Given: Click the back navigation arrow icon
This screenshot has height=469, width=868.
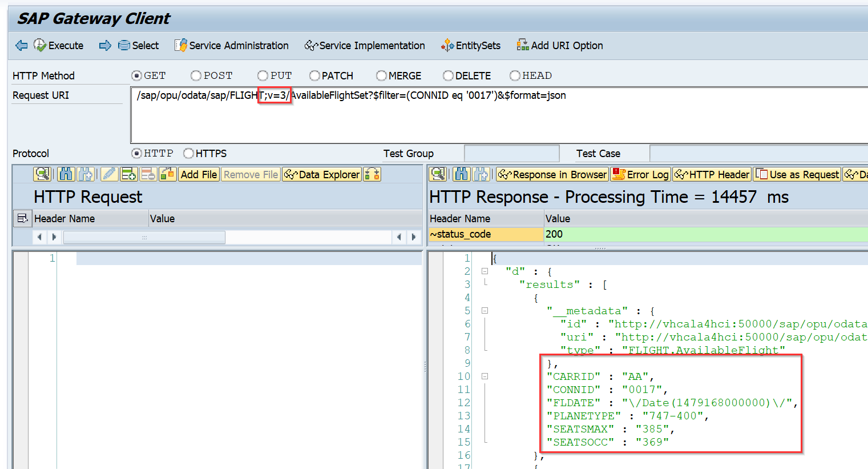Looking at the screenshot, I should [x=21, y=46].
